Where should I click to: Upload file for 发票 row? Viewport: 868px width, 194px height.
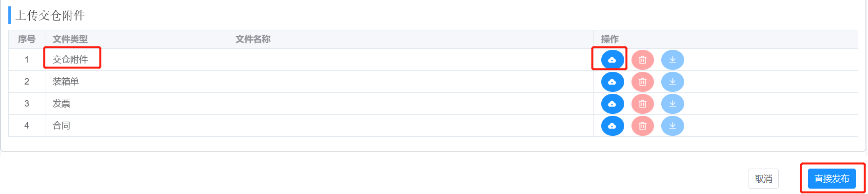pos(612,104)
